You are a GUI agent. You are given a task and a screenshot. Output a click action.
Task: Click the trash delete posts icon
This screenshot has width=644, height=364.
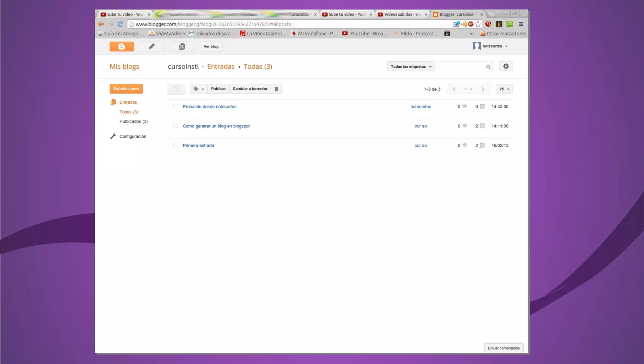276,89
